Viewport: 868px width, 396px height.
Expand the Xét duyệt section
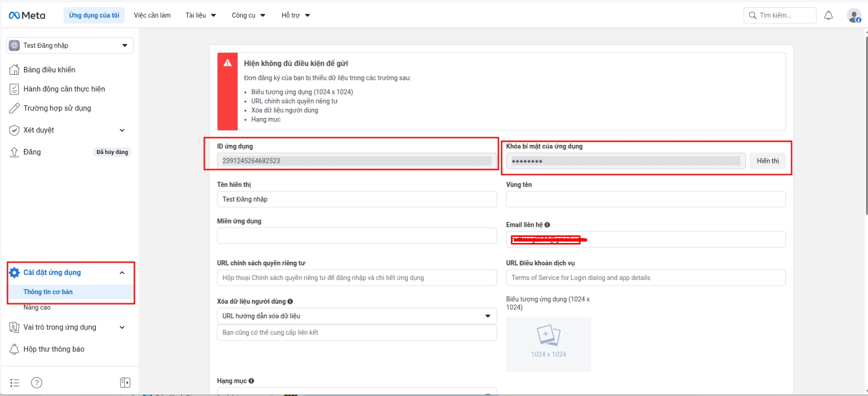(x=122, y=130)
